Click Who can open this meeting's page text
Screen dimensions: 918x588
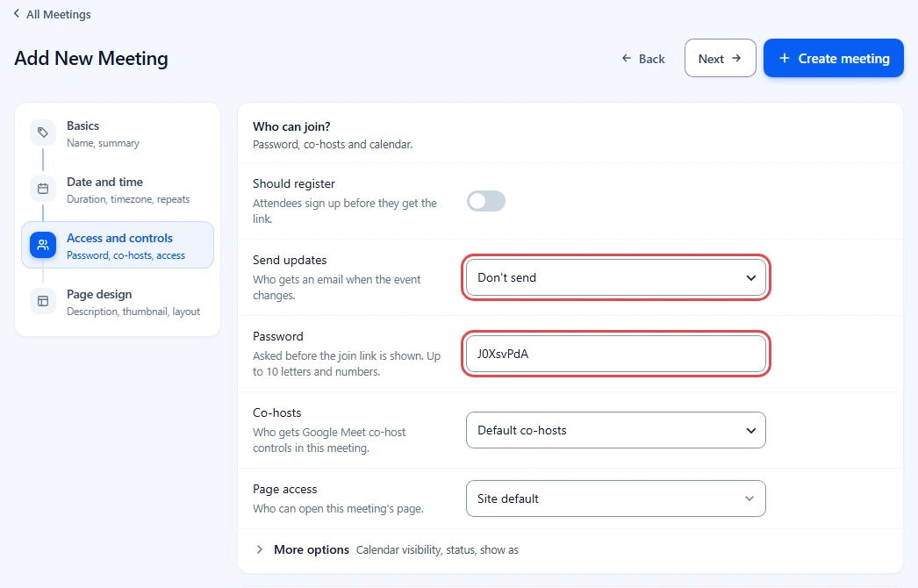point(338,508)
